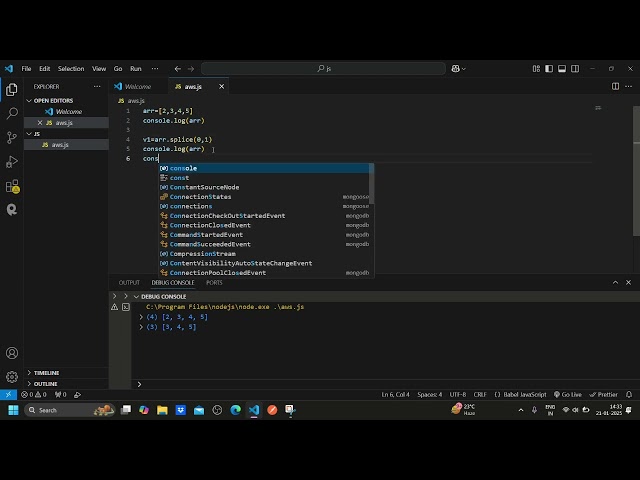
Task: Open the File menu
Action: tap(27, 69)
